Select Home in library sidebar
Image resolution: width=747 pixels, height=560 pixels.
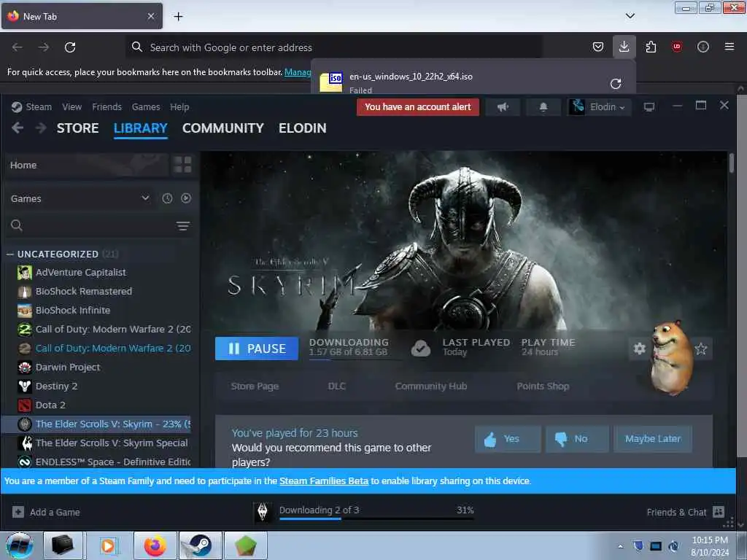pyautogui.click(x=88, y=166)
